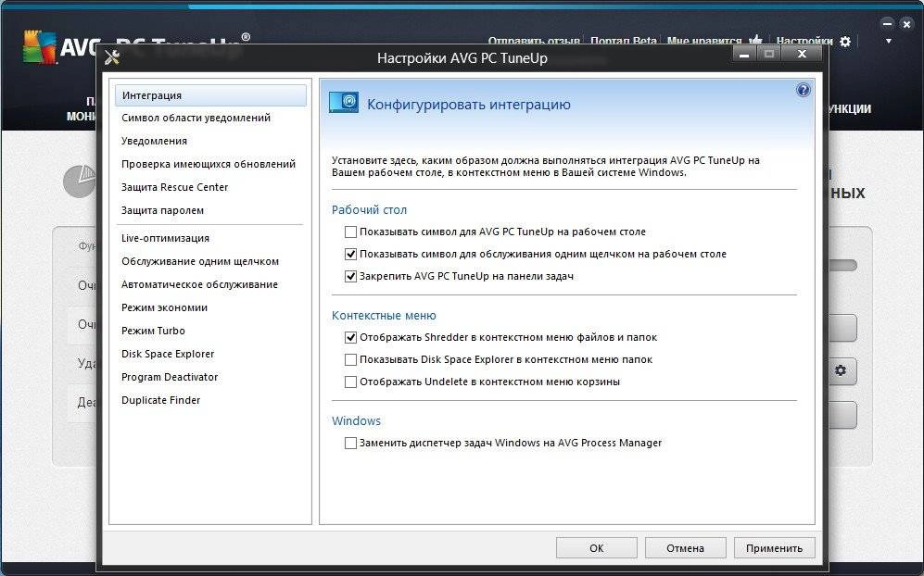Click the AVG logo in main window
The image size is (924, 576).
coord(40,47)
